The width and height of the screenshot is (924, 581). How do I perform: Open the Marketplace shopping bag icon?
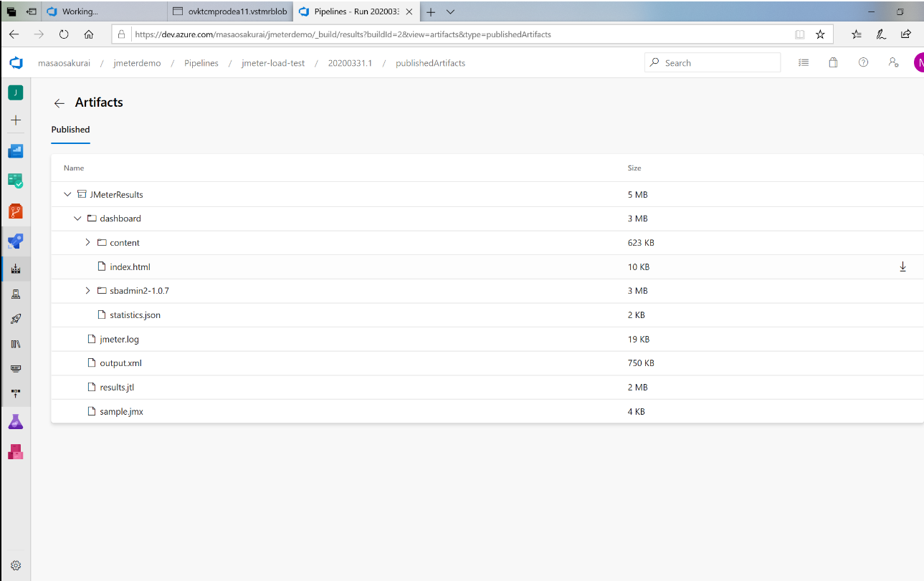pyautogui.click(x=833, y=63)
